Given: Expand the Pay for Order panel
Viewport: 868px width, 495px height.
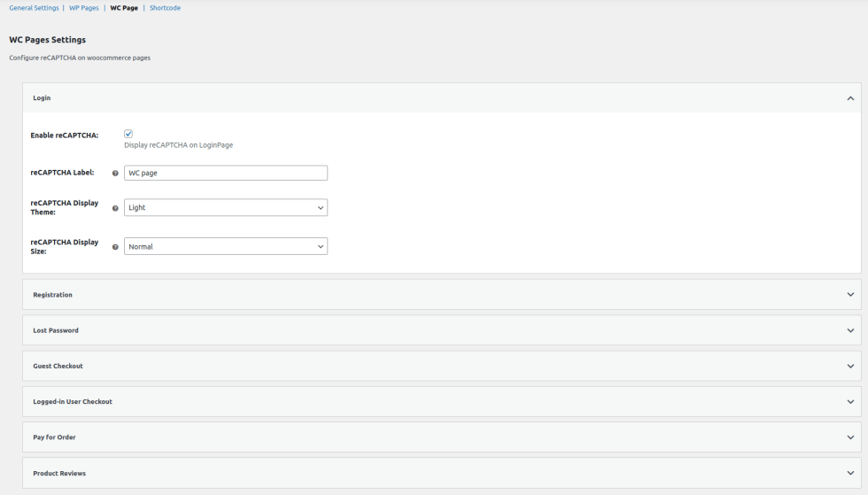Looking at the screenshot, I should coord(442,437).
